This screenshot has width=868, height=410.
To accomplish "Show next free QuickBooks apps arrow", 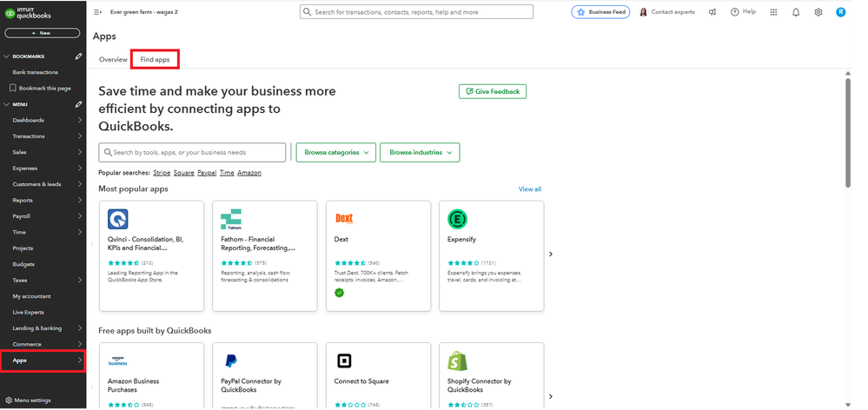I will (x=551, y=396).
